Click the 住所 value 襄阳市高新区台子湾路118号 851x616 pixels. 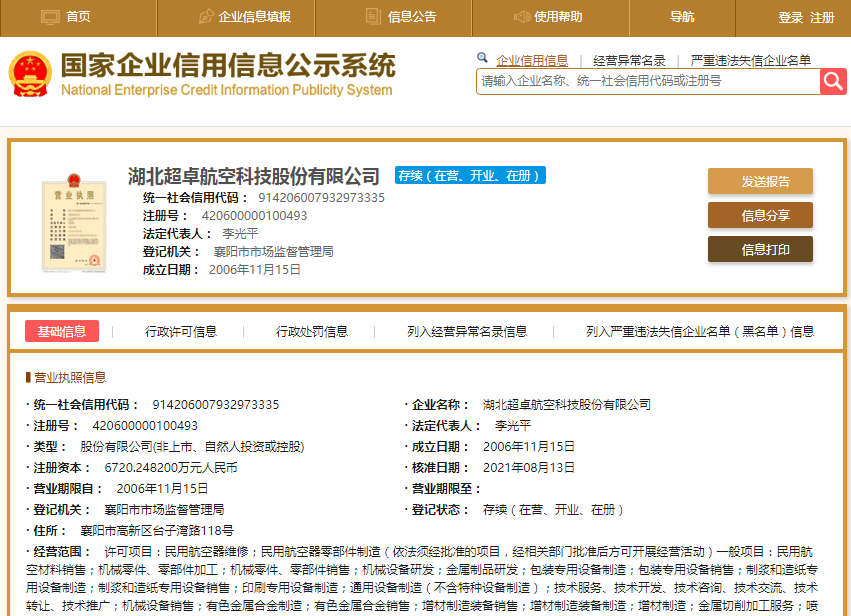click(157, 530)
